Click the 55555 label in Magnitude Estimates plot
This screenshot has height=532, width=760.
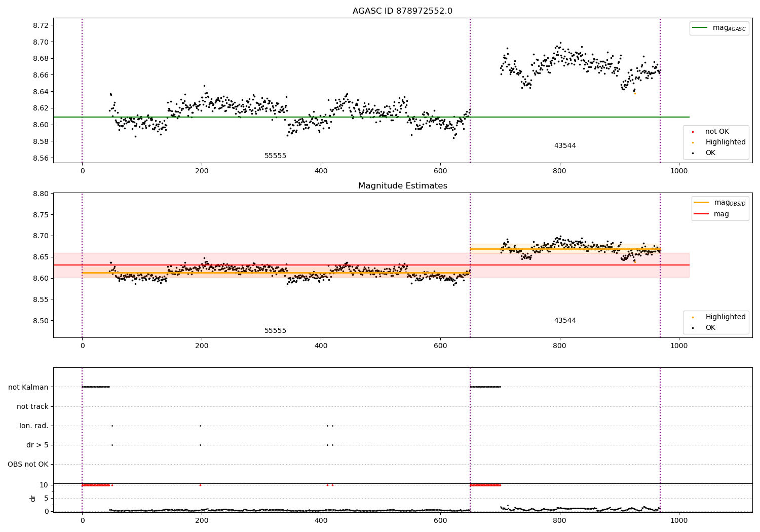coord(275,331)
